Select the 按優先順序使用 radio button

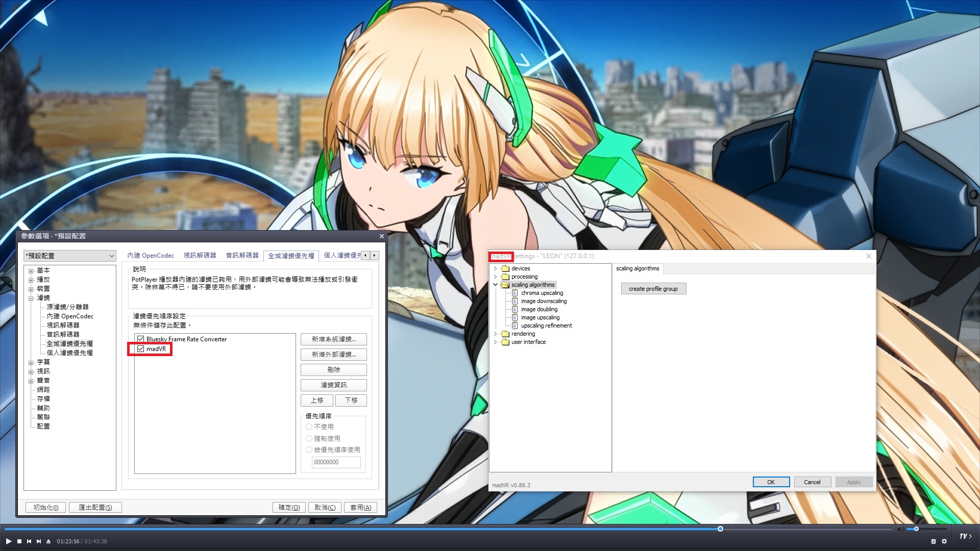(x=309, y=450)
